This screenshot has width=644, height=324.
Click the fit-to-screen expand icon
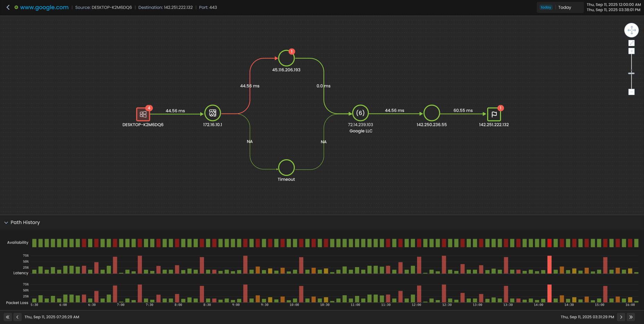pos(631,43)
